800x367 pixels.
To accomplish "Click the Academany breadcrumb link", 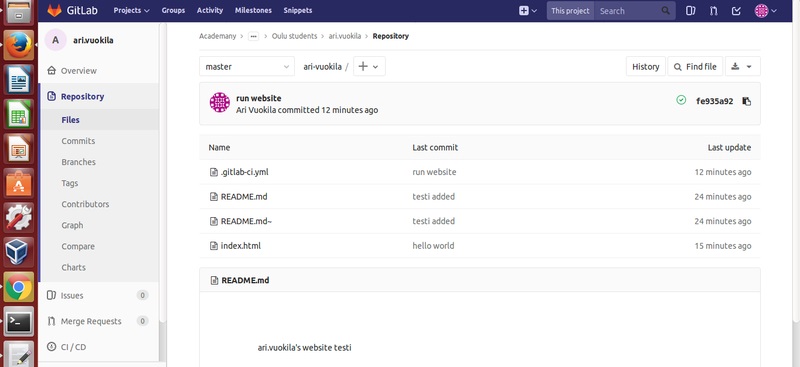I will coord(218,36).
